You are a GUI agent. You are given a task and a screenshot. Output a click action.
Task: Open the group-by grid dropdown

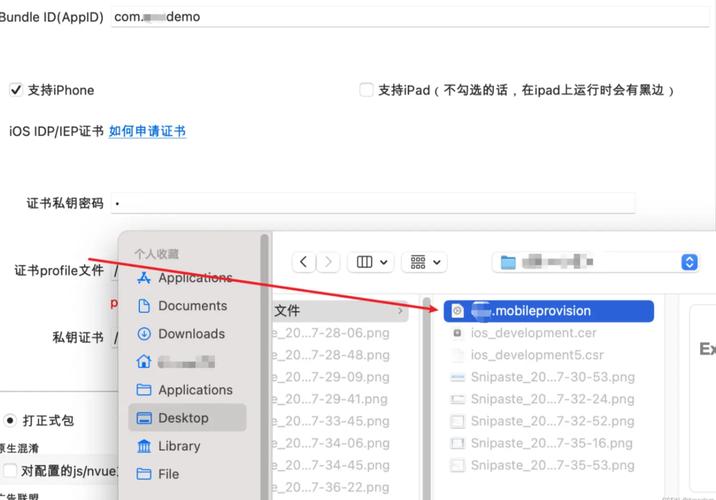424,262
